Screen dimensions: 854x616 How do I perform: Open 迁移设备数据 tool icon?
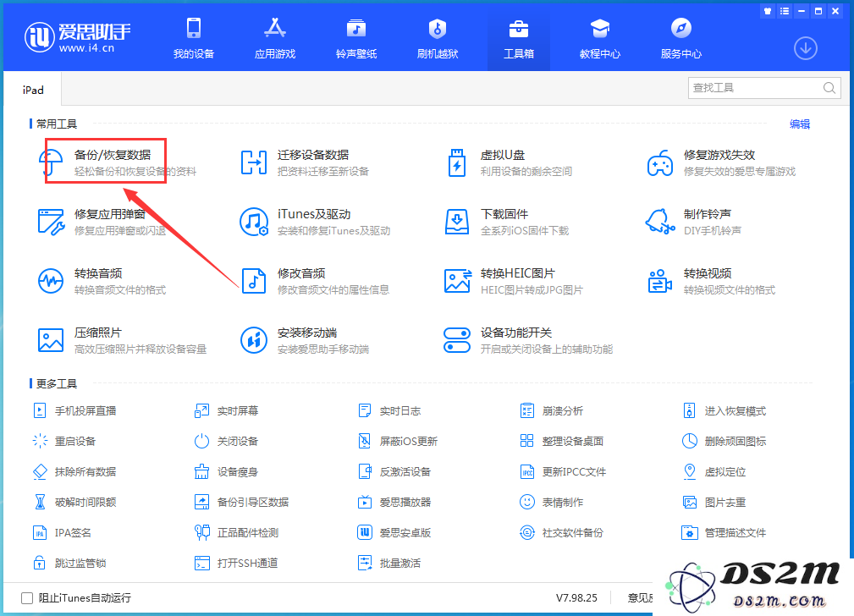pos(254,162)
